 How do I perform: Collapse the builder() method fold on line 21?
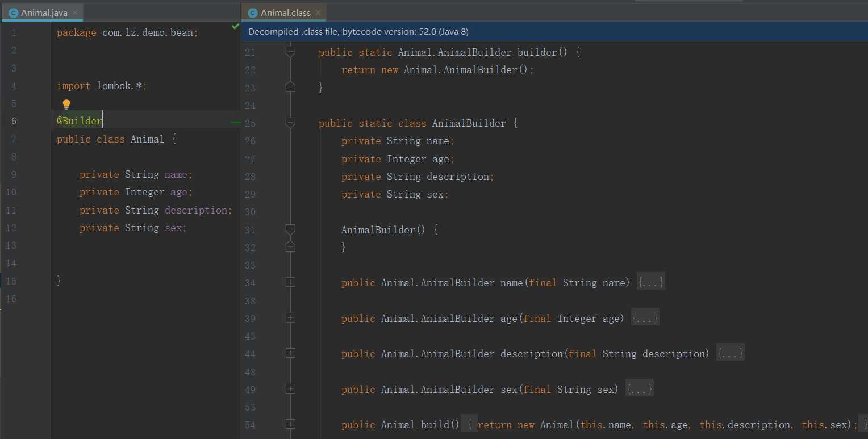pos(290,52)
